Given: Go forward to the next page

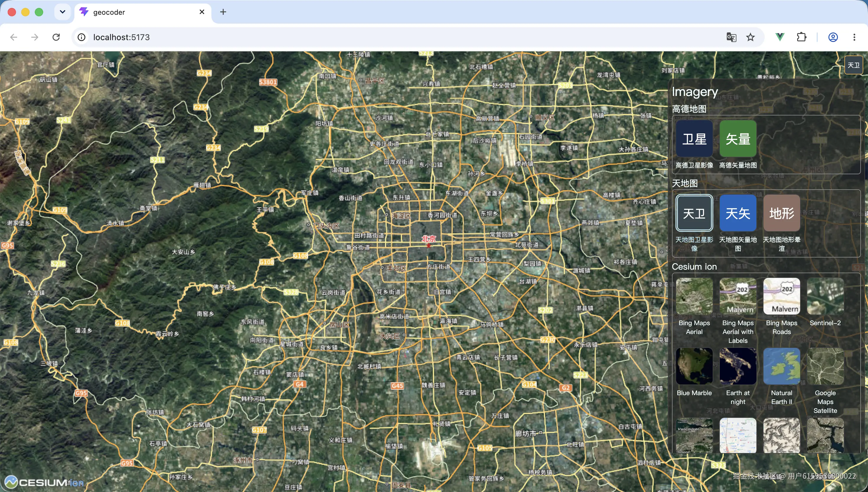Looking at the screenshot, I should [x=35, y=37].
